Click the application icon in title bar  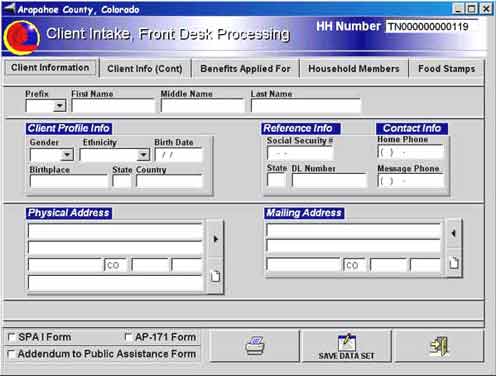point(9,9)
